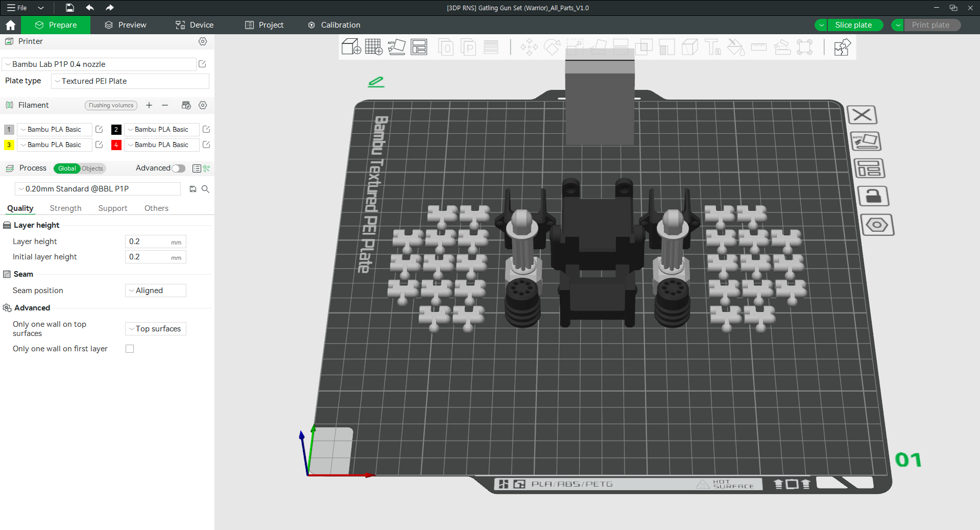The image size is (980, 530).
Task: Remove plate using the X icon
Action: (x=862, y=115)
